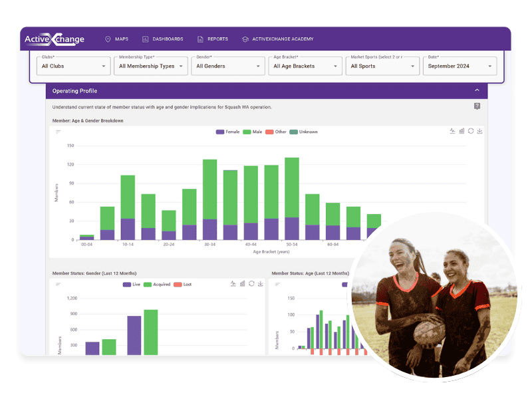The height and width of the screenshot is (399, 532).
Task: Open the Membership Type dropdown
Action: (x=150, y=66)
